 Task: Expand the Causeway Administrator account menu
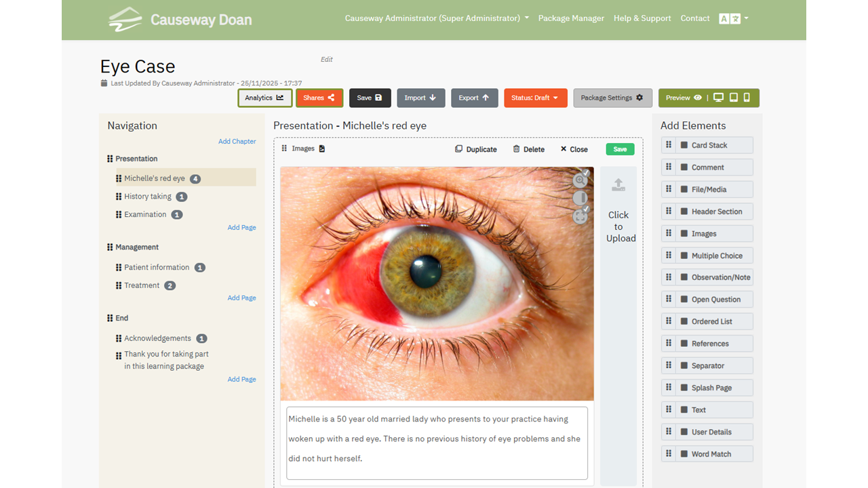coord(437,18)
